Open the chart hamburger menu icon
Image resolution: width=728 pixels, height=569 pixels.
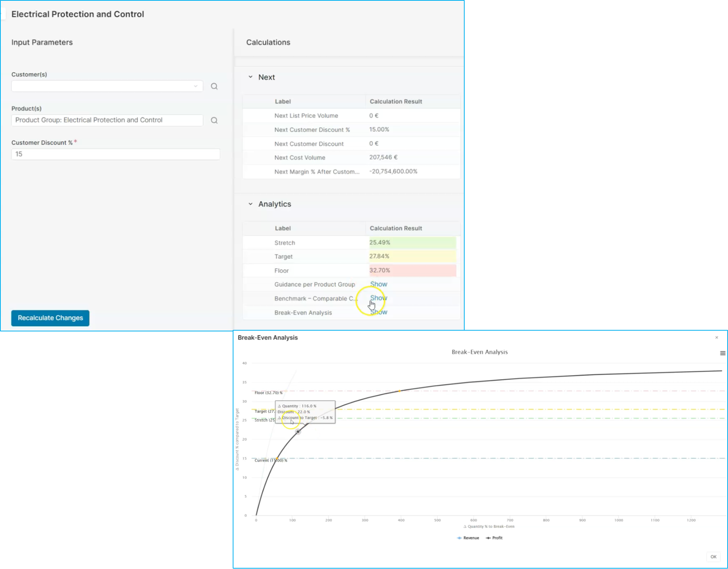[x=722, y=353]
